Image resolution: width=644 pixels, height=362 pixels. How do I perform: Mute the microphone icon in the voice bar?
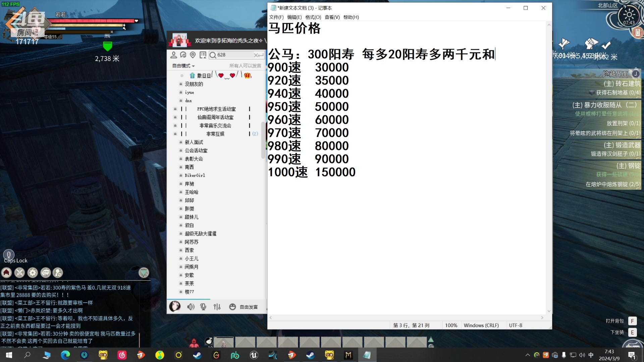204,307
